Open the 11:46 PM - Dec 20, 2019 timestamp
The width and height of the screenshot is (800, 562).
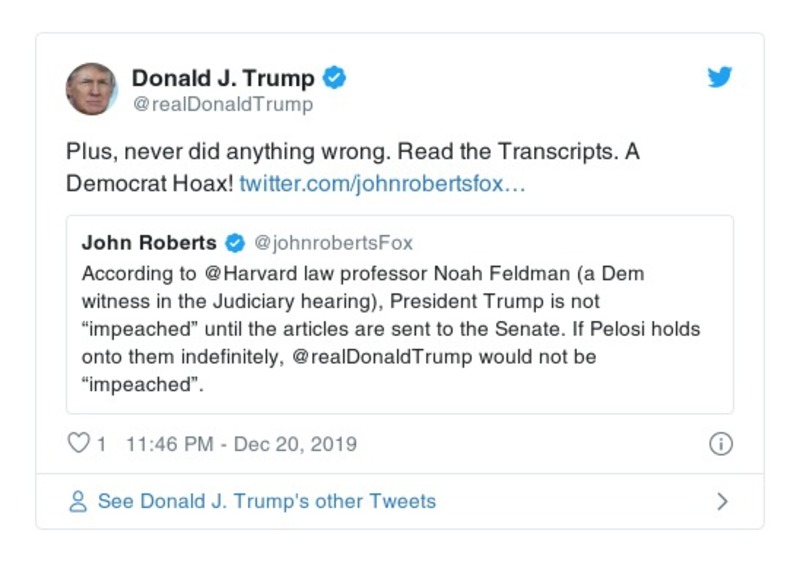[241, 444]
